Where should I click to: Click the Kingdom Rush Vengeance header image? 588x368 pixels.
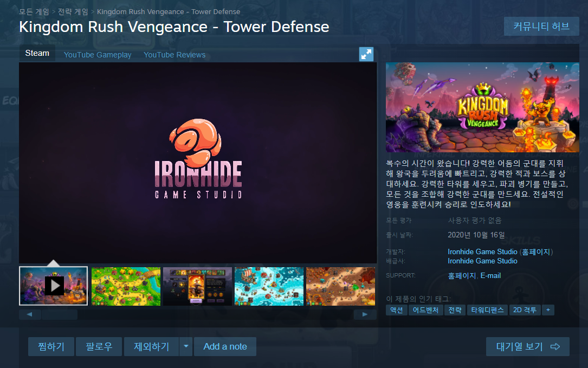[x=482, y=107]
